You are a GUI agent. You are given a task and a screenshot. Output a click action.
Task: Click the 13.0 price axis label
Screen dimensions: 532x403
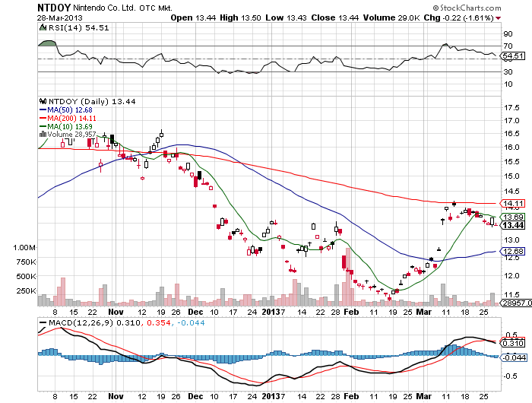point(511,240)
